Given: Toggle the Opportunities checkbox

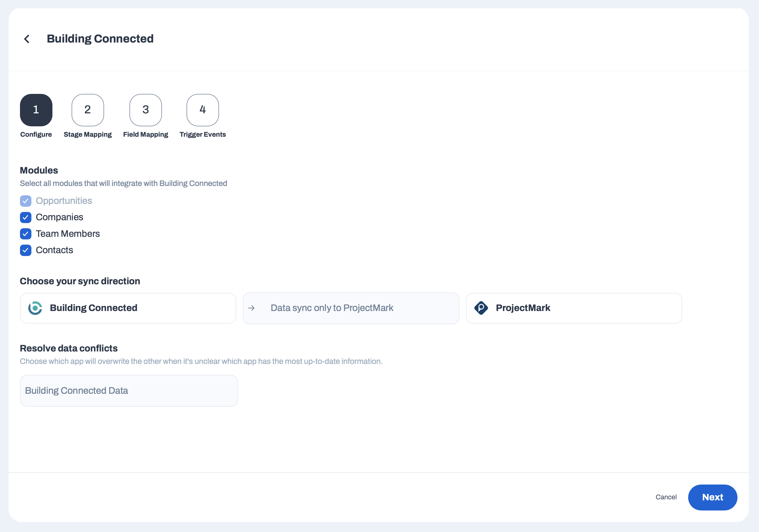Looking at the screenshot, I should [x=26, y=201].
